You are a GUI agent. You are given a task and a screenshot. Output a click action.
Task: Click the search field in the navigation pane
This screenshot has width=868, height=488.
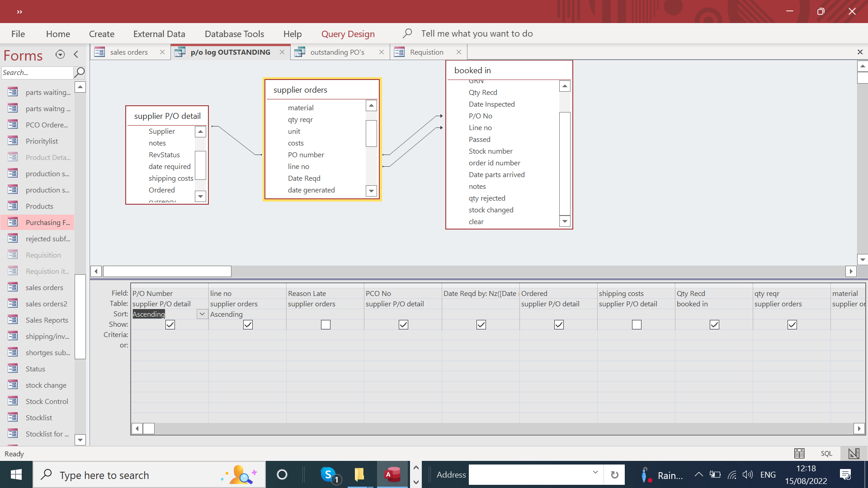(x=37, y=72)
